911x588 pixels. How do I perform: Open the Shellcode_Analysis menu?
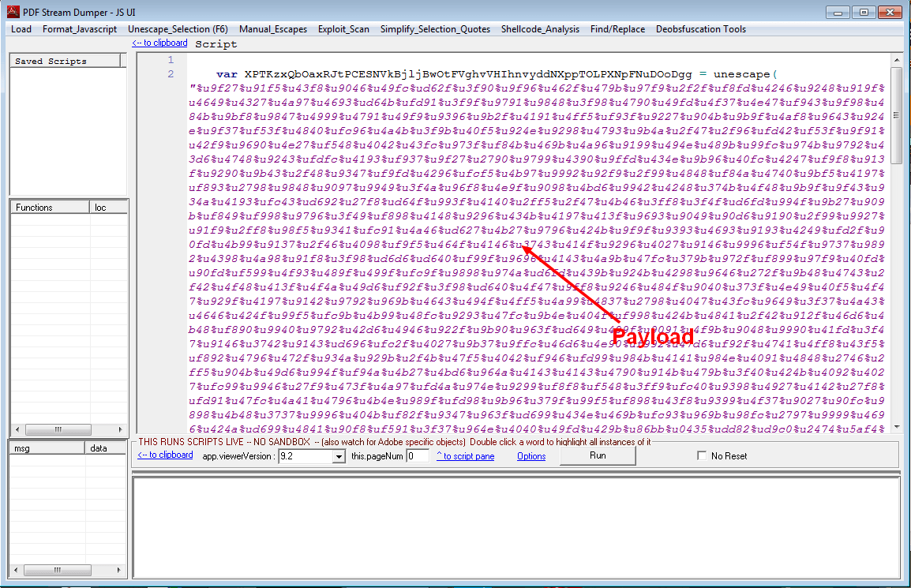point(540,29)
